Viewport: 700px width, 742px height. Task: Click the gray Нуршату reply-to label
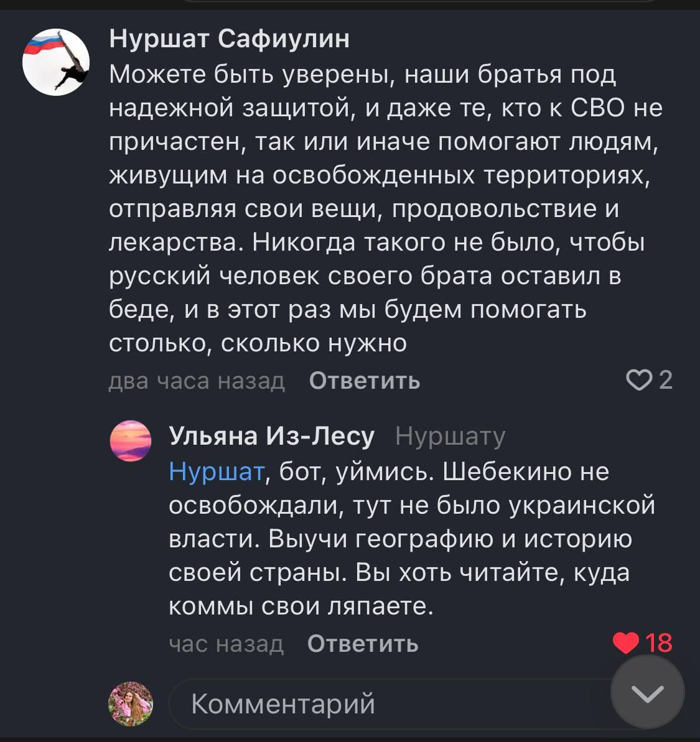tap(450, 437)
